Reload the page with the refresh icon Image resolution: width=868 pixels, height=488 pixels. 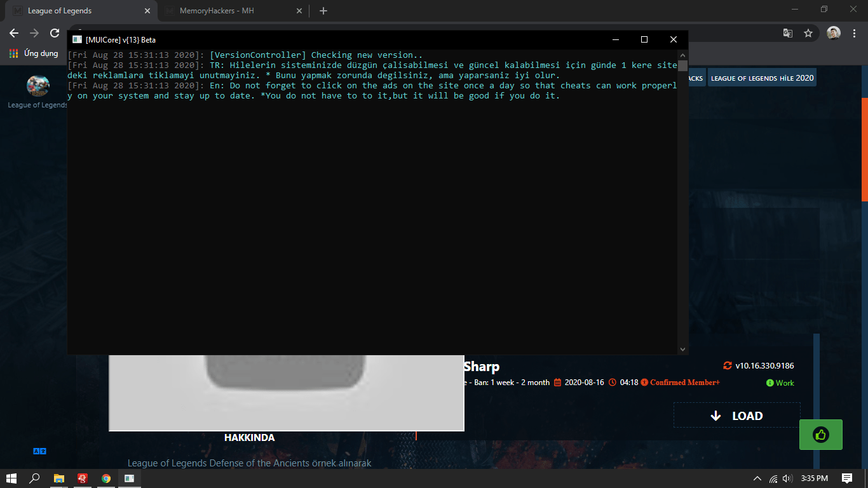55,33
